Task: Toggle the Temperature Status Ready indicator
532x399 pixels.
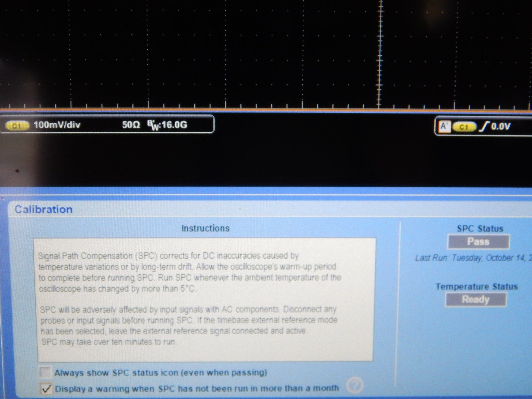Action: pyautogui.click(x=476, y=299)
